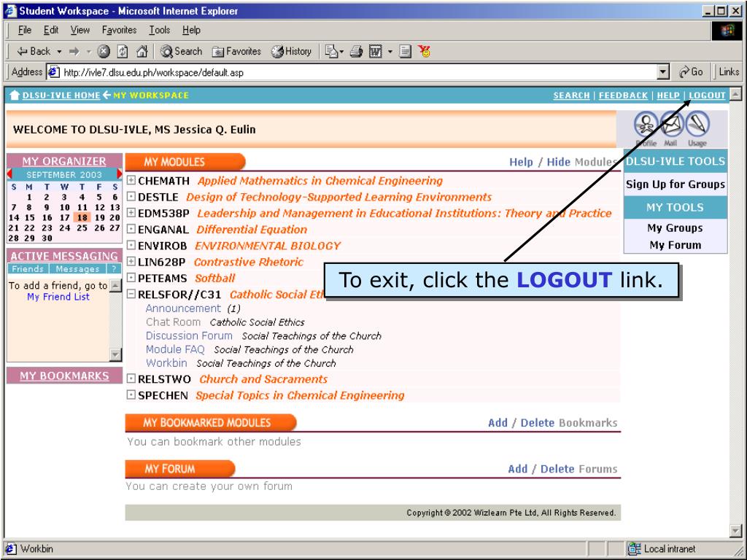The image size is (747, 560).
Task: Click the page icon in address bar
Action: coord(53,72)
